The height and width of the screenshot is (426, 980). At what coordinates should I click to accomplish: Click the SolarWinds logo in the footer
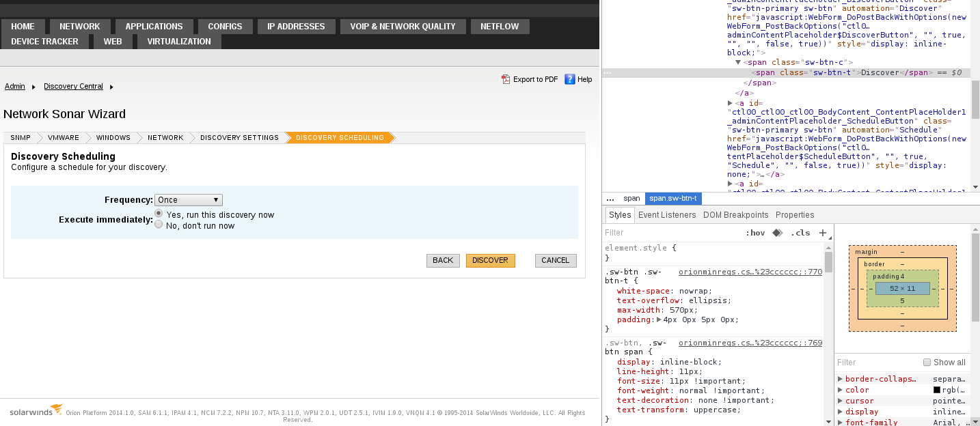coord(36,411)
